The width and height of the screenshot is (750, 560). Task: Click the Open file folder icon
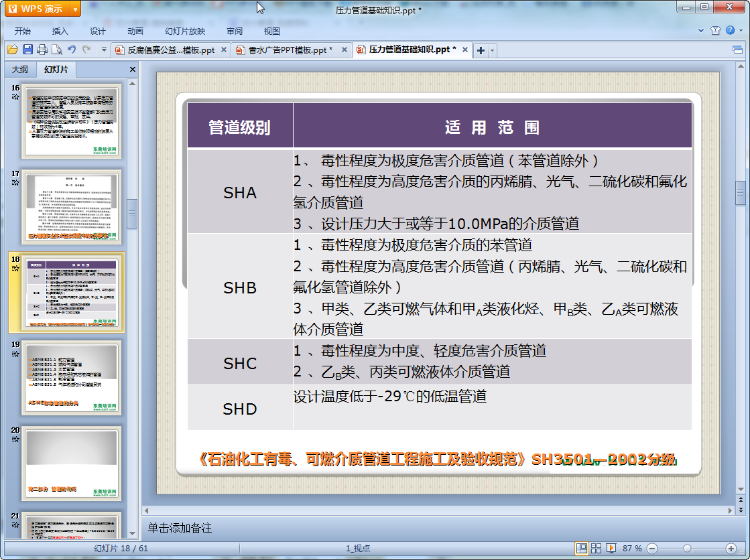click(x=13, y=50)
